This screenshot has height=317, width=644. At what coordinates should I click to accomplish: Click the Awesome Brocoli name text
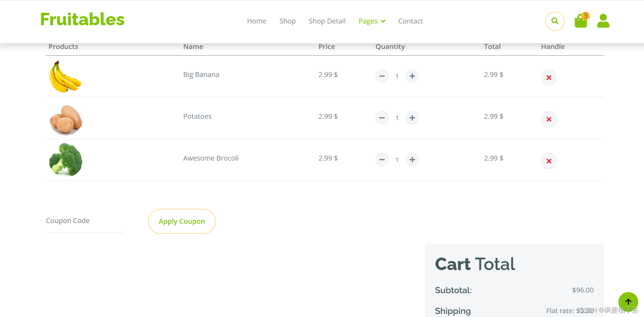pyautogui.click(x=211, y=158)
